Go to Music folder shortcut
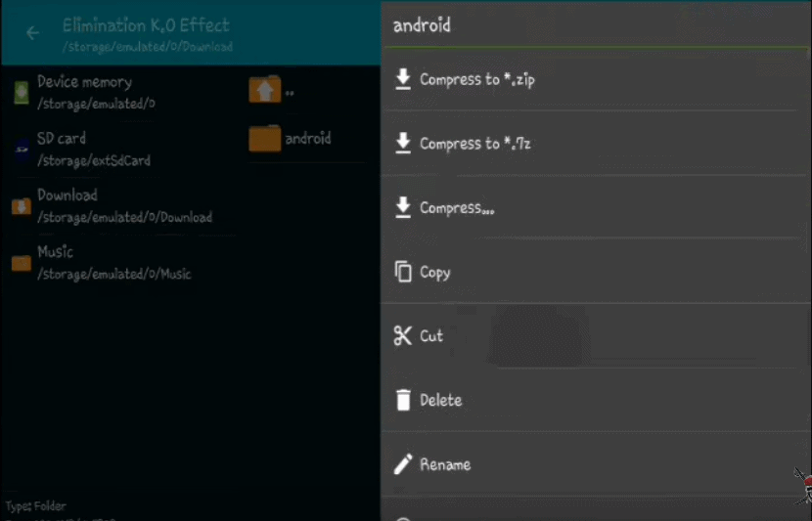This screenshot has width=812, height=521. 121,263
